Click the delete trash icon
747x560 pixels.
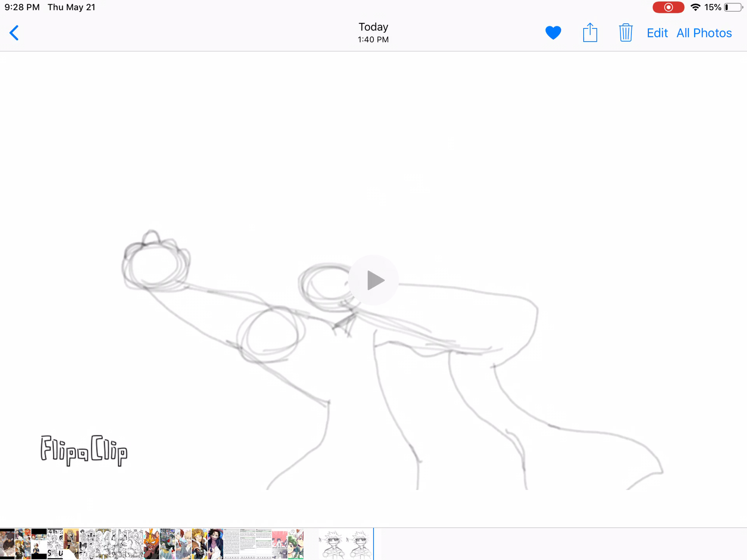tap(625, 33)
